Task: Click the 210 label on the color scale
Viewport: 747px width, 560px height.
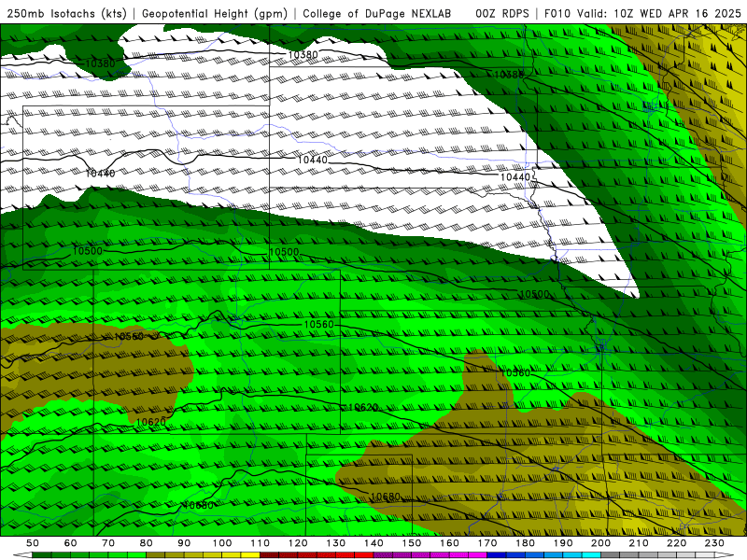Action: coord(639,543)
